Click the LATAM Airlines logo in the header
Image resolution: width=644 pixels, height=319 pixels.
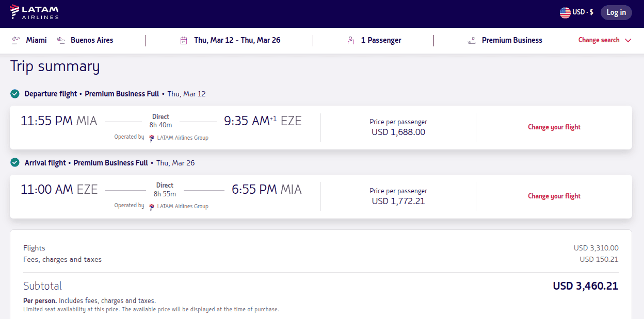pos(34,12)
